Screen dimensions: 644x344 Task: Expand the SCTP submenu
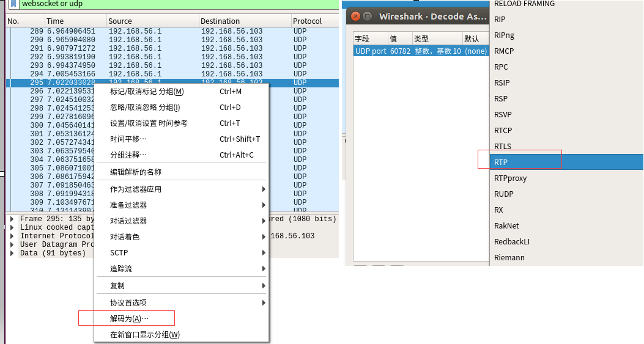click(182, 253)
